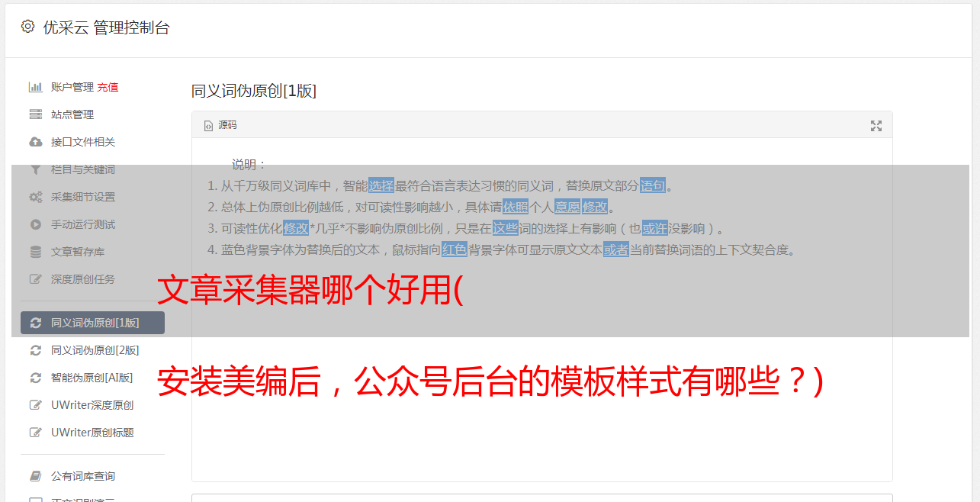Select UWriter原创标题 in sidebar
This screenshot has width=980, height=502.
coord(92,433)
